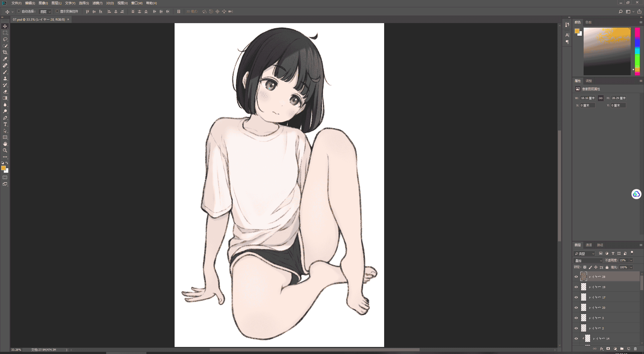Select the Rectangular Marquee tool
The width and height of the screenshot is (644, 354).
click(x=5, y=33)
